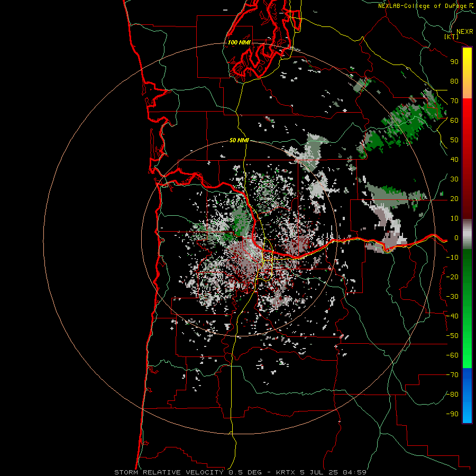Click the 5 JUL 25 date in caption
This screenshot has height=476, width=476.
pos(319,472)
